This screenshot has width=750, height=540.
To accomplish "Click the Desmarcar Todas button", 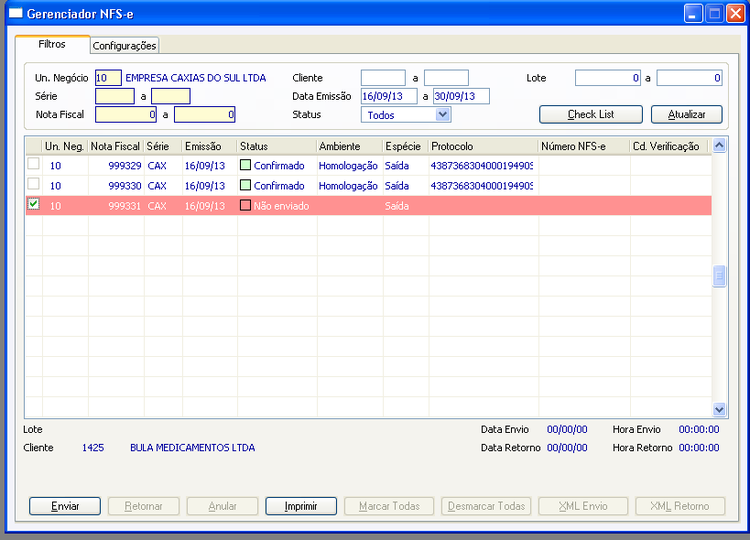I will tap(486, 506).
